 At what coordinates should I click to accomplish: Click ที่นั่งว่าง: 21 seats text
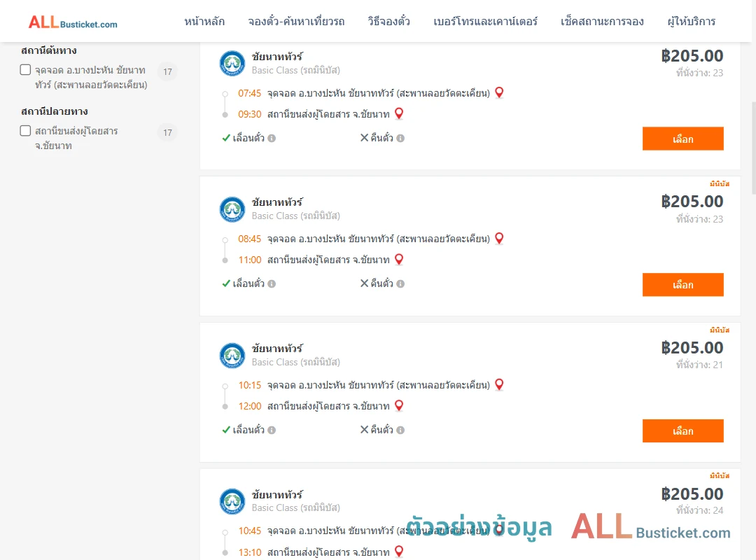[x=699, y=365]
